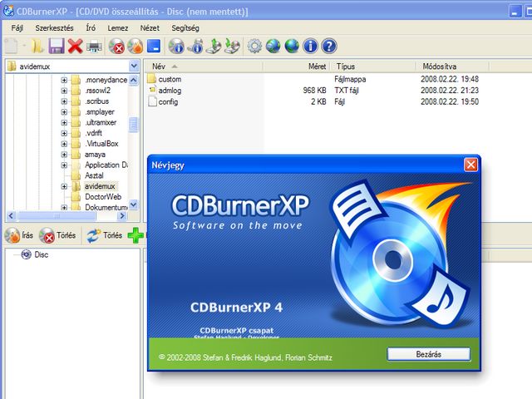Select the Asztal folder in tree

pos(94,175)
